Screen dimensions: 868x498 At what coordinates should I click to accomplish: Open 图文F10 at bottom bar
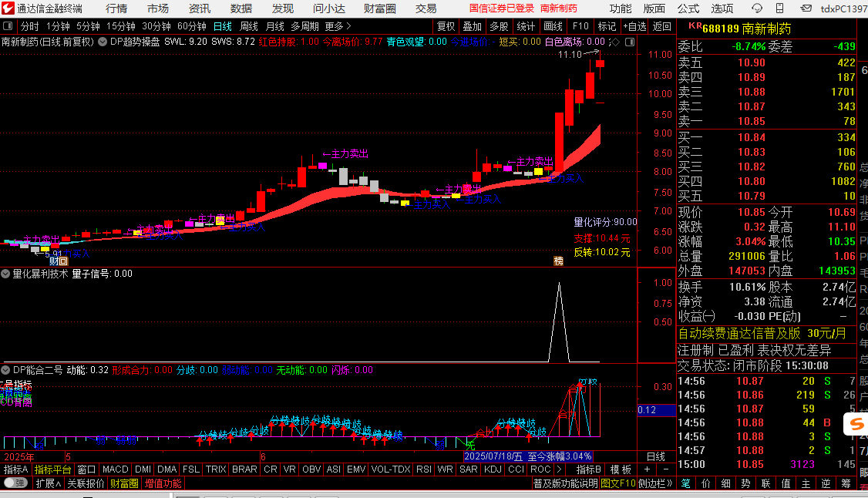pyautogui.click(x=617, y=483)
